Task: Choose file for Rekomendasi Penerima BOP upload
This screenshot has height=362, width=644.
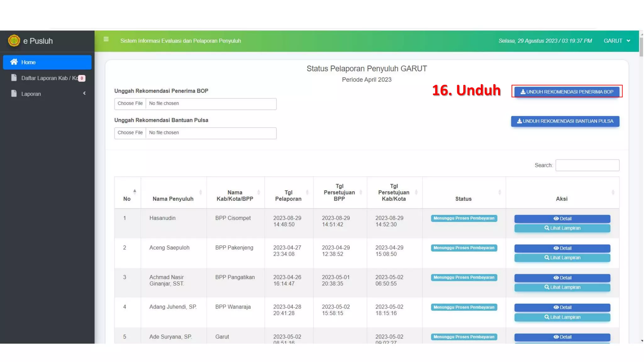Action: click(x=130, y=104)
